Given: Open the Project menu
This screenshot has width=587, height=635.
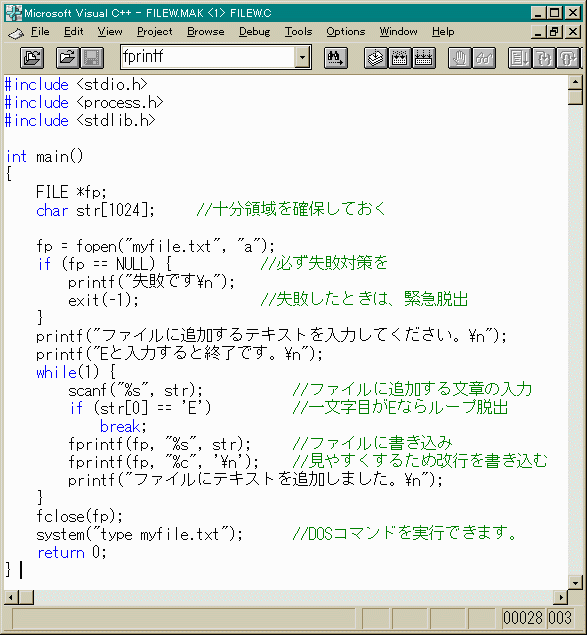Looking at the screenshot, I should [154, 32].
